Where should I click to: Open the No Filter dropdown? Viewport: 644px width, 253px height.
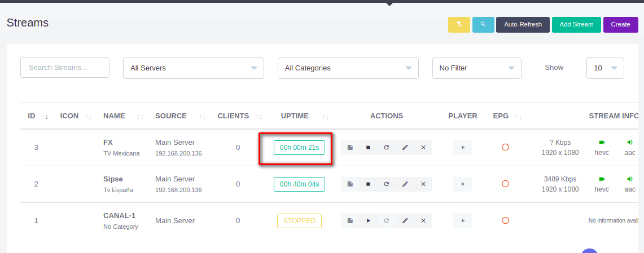pyautogui.click(x=476, y=68)
